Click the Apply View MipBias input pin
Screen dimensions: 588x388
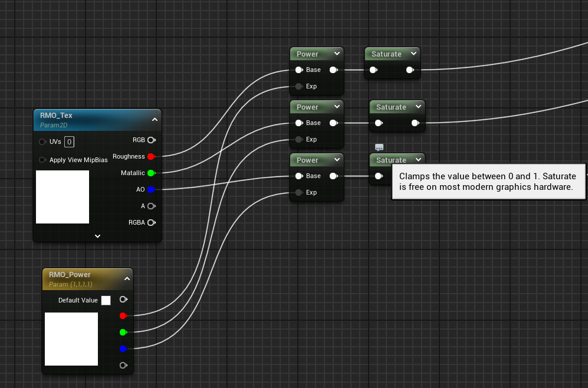[x=42, y=160]
